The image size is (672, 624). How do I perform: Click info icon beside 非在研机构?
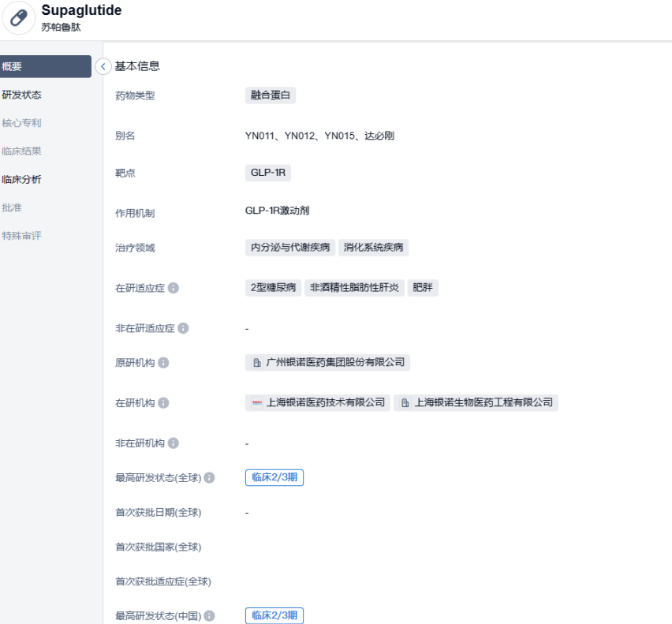(x=173, y=443)
